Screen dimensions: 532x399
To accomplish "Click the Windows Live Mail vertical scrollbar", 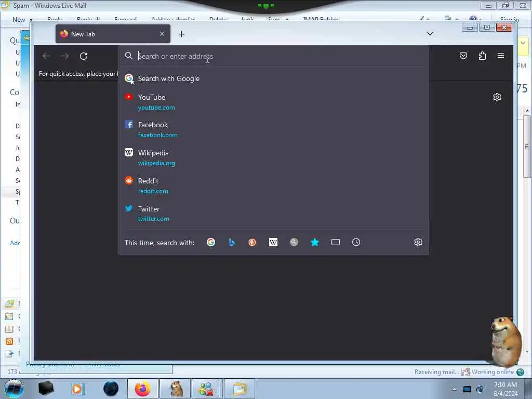I will (x=527, y=146).
